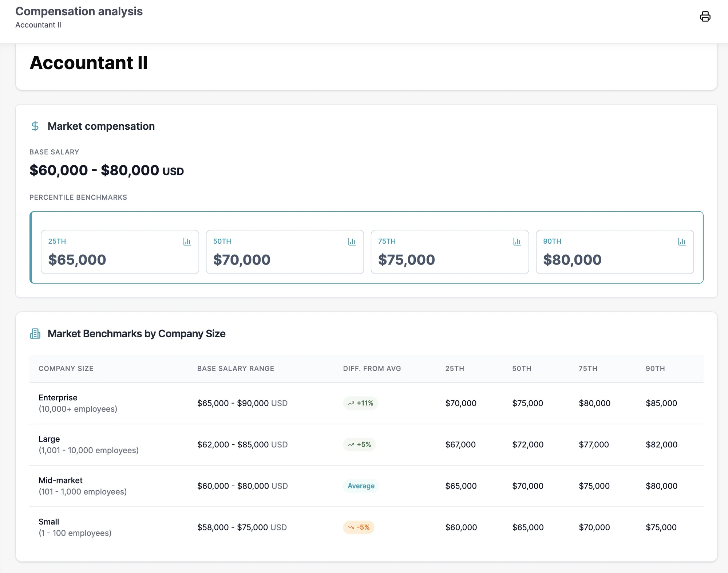Screen dimensions: 728x573
Task: Click the COMPANY SIZE column header
Action: tap(66, 368)
